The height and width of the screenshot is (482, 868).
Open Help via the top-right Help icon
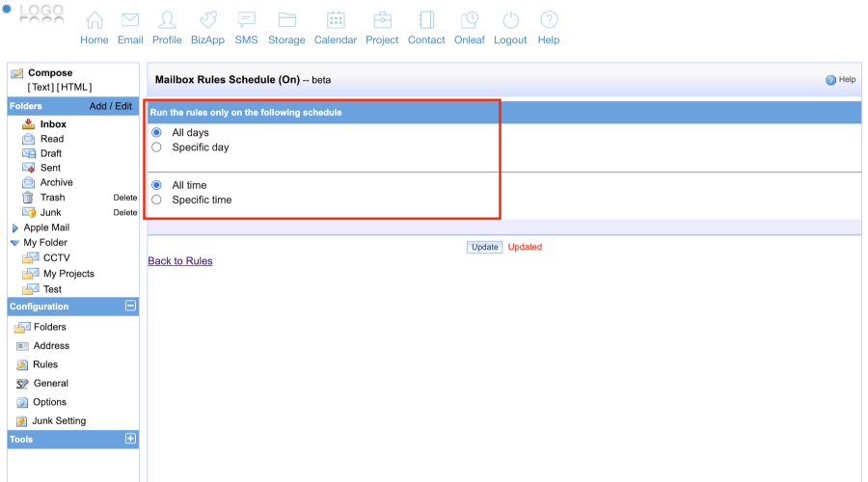click(x=830, y=80)
